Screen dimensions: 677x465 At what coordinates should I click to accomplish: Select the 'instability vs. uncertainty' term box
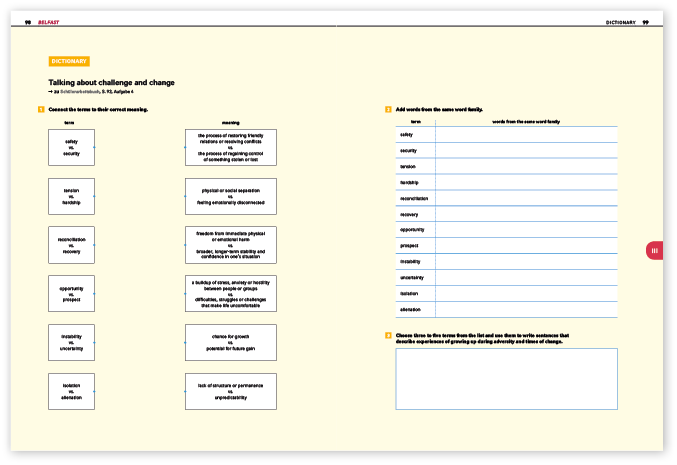point(71,342)
